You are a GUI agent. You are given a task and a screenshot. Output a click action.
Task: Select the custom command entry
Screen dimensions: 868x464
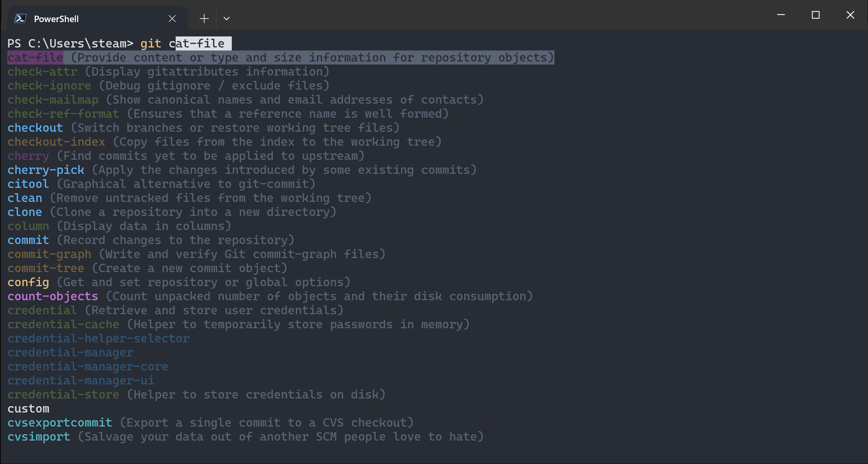coord(28,409)
